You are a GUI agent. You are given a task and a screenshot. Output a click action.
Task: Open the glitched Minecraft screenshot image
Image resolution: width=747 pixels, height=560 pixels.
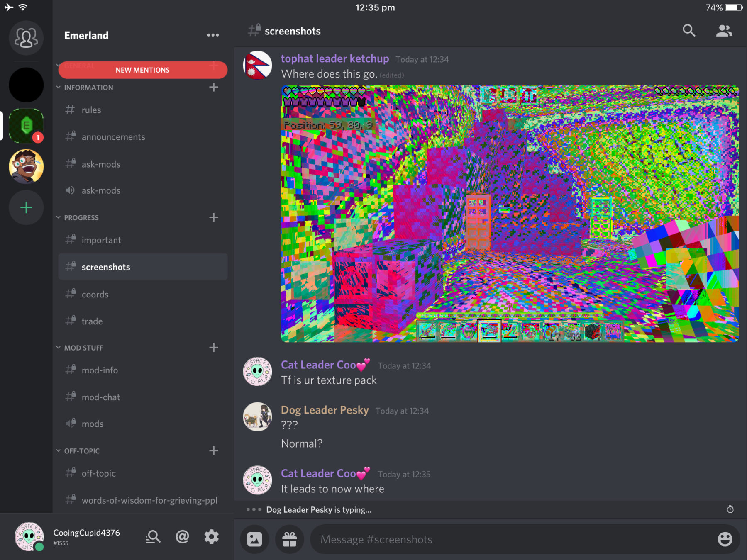coord(510,214)
